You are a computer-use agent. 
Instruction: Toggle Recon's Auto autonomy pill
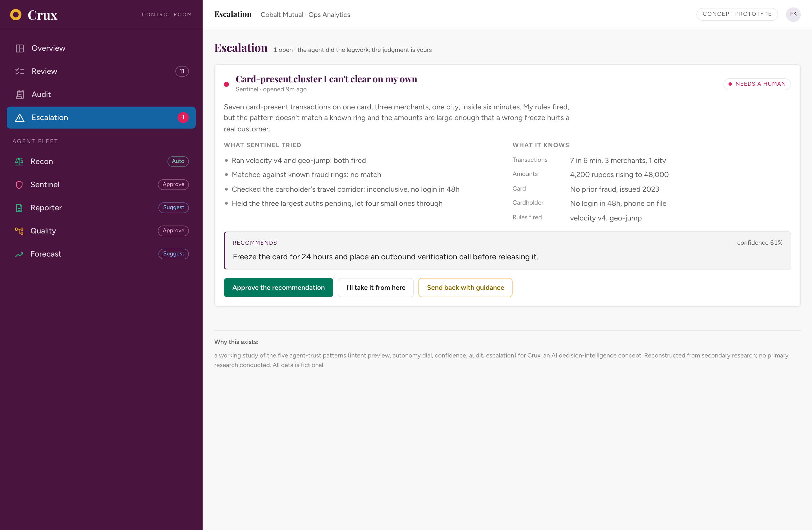(x=178, y=161)
